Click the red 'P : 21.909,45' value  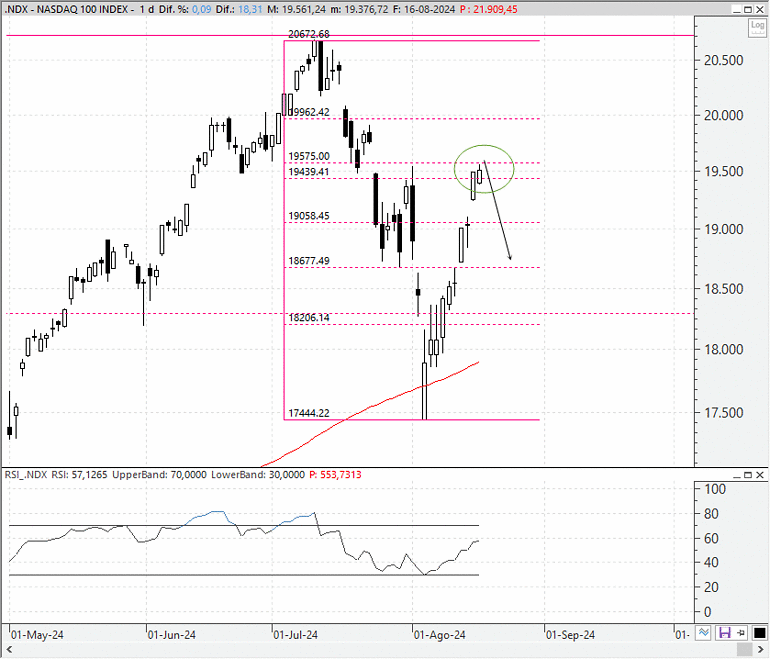click(489, 9)
